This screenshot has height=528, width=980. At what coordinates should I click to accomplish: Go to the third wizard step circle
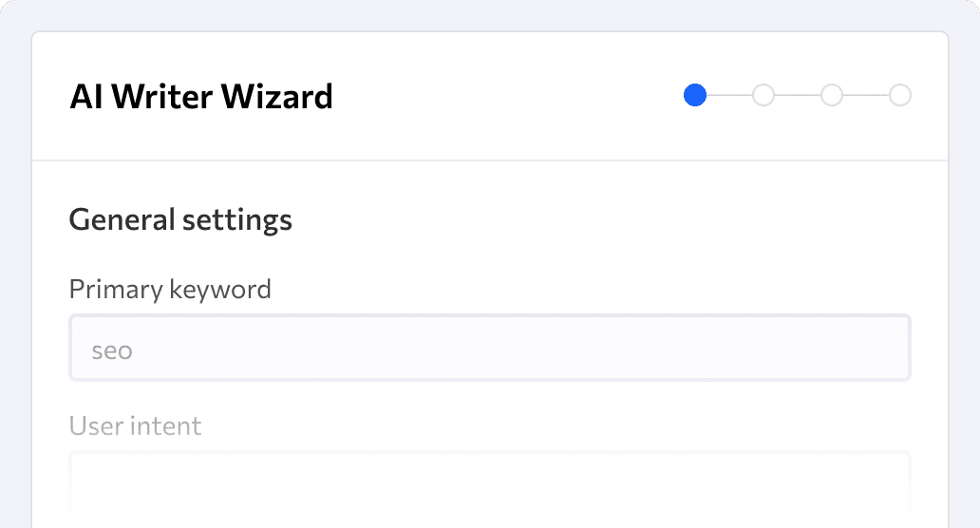(x=832, y=96)
